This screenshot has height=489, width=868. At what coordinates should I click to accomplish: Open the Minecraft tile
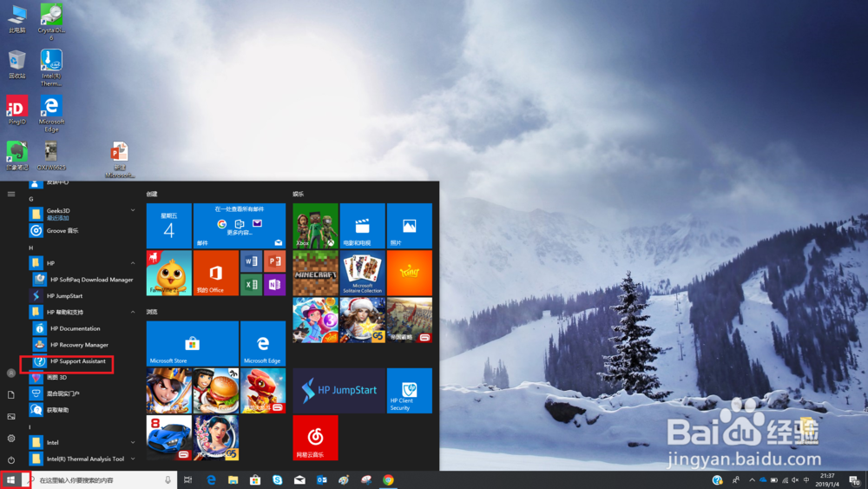tap(316, 273)
